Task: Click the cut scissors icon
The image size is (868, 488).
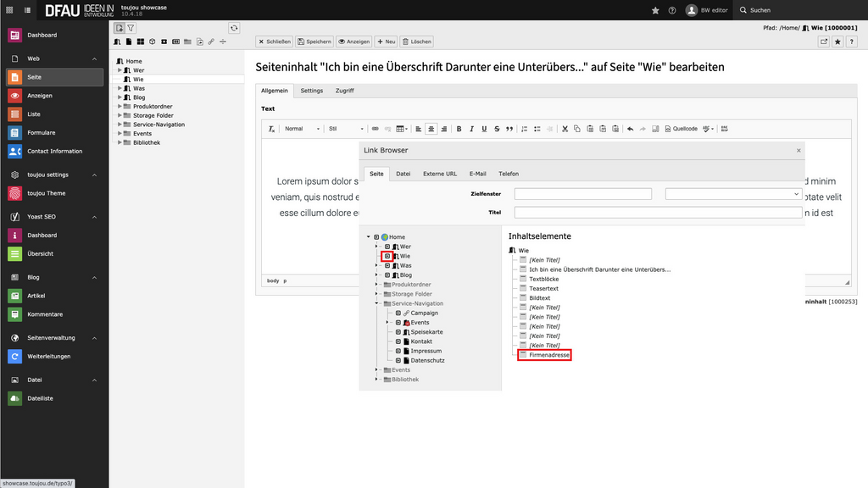Action: click(565, 129)
